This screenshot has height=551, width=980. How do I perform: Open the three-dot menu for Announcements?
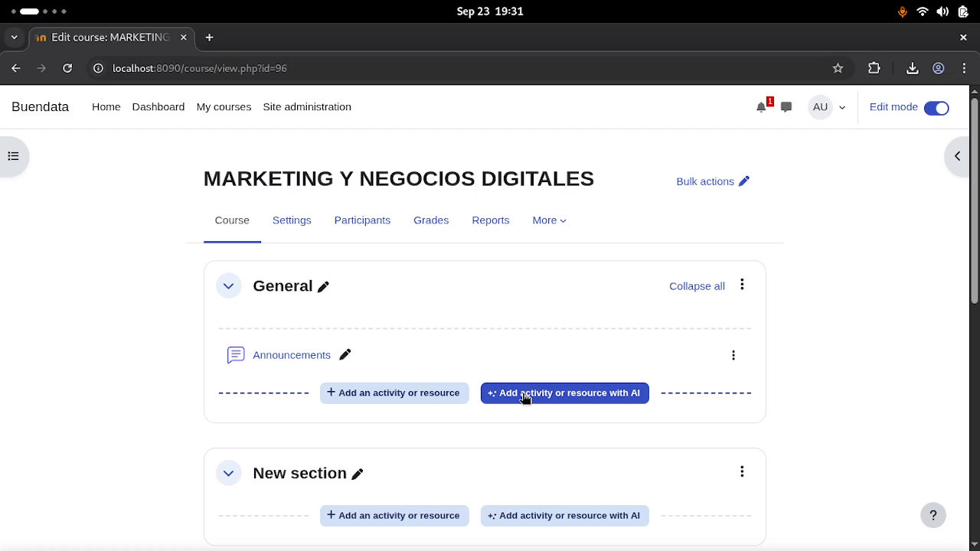[x=733, y=354]
